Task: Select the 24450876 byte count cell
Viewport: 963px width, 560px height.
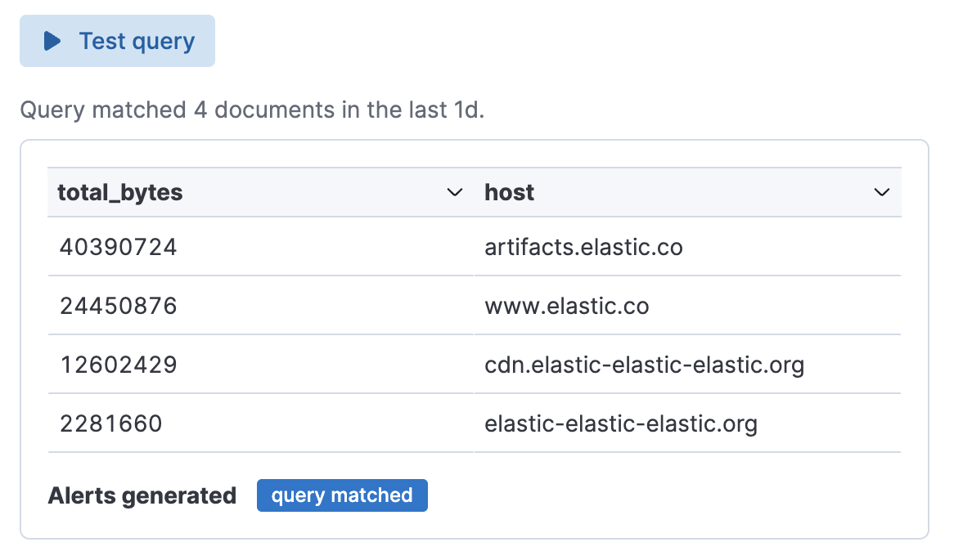Action: (117, 306)
